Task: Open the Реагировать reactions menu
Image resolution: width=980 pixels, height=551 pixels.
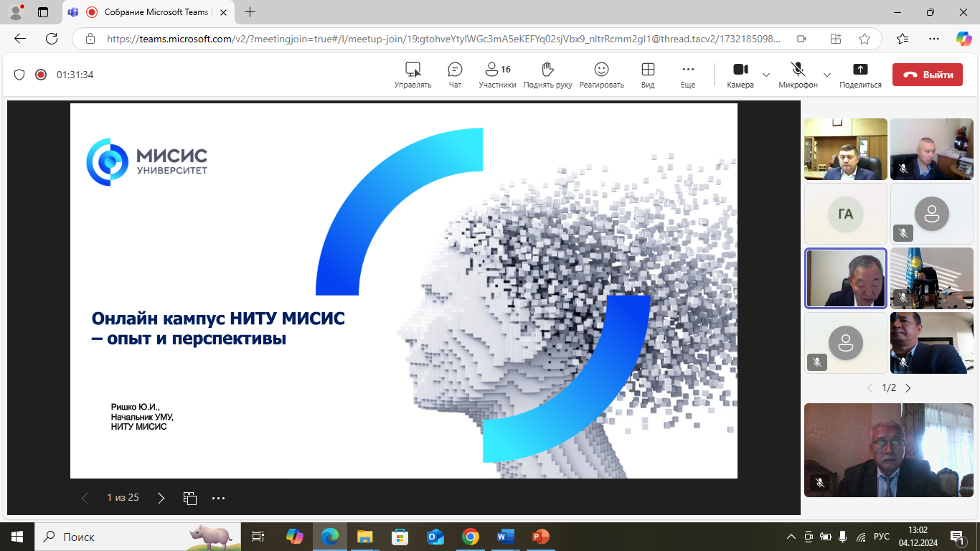Action: (x=602, y=75)
